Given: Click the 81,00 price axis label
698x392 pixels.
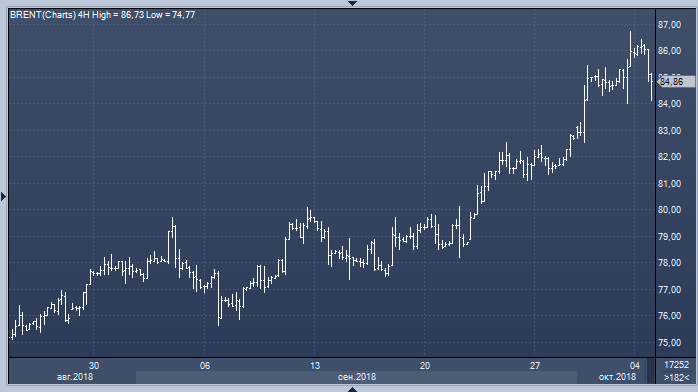Looking at the screenshot, I should [670, 184].
